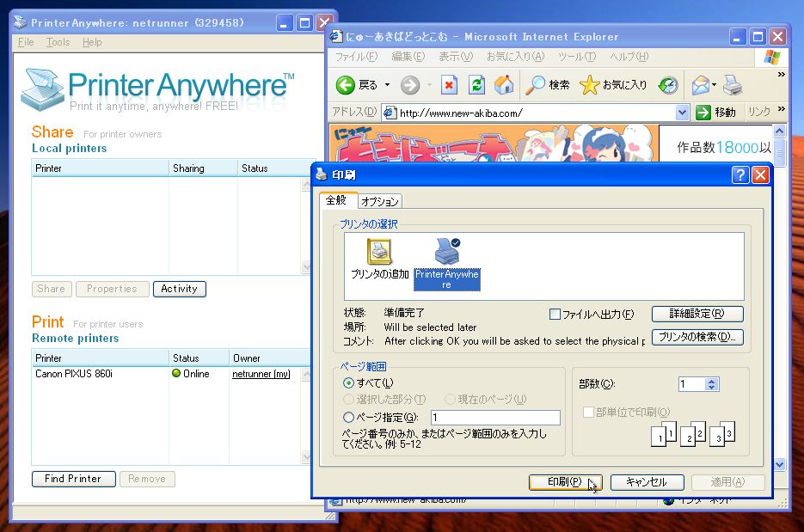The width and height of the screenshot is (804, 532).
Task: Click IE page scrollbar up arrow
Action: click(779, 131)
